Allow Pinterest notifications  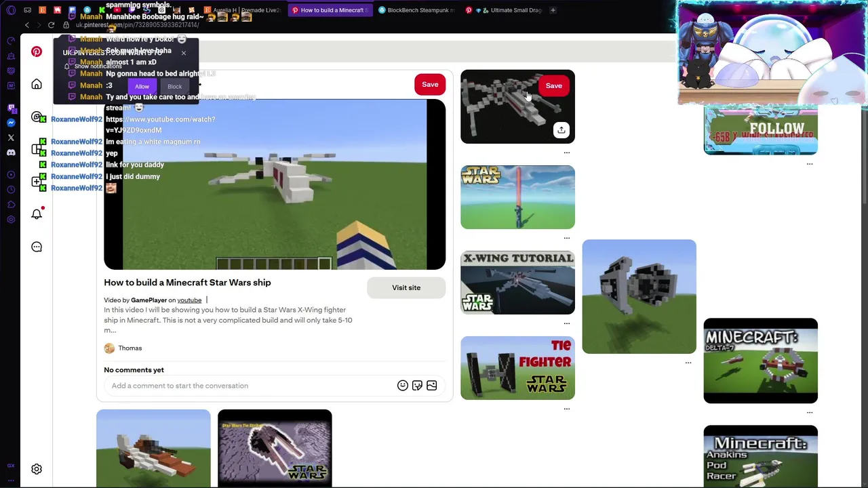tap(142, 86)
